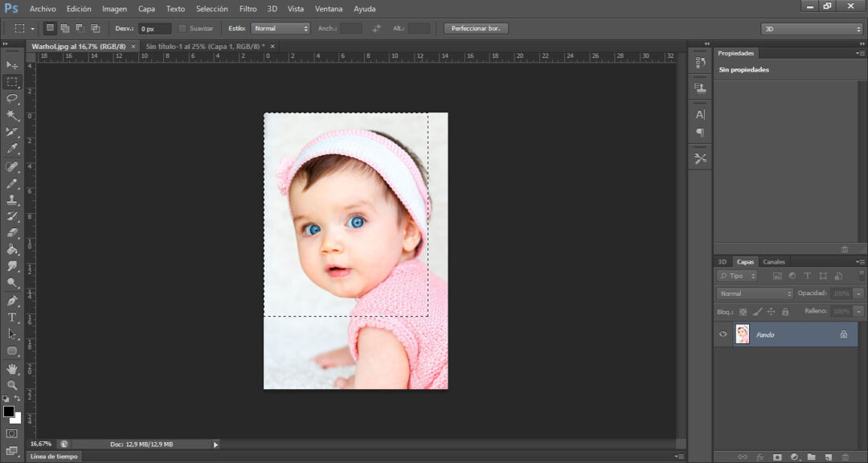Select the Zoom tool
This screenshot has height=463, width=868.
(11, 385)
